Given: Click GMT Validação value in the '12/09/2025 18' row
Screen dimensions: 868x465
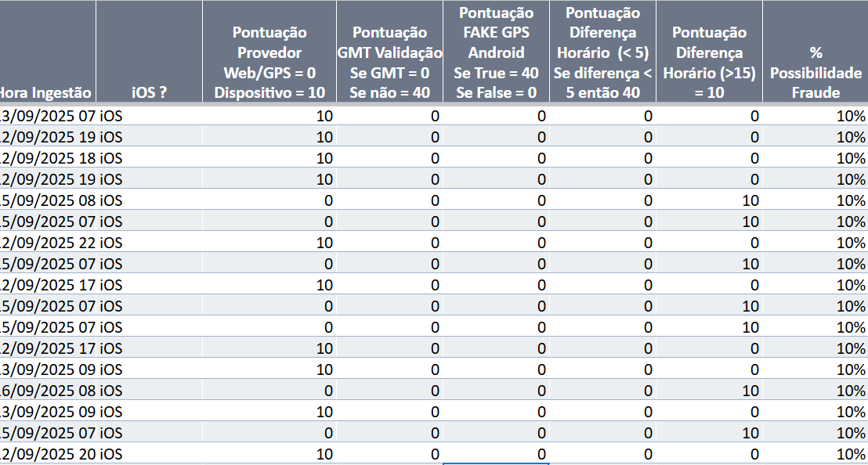Looking at the screenshot, I should click(434, 158).
